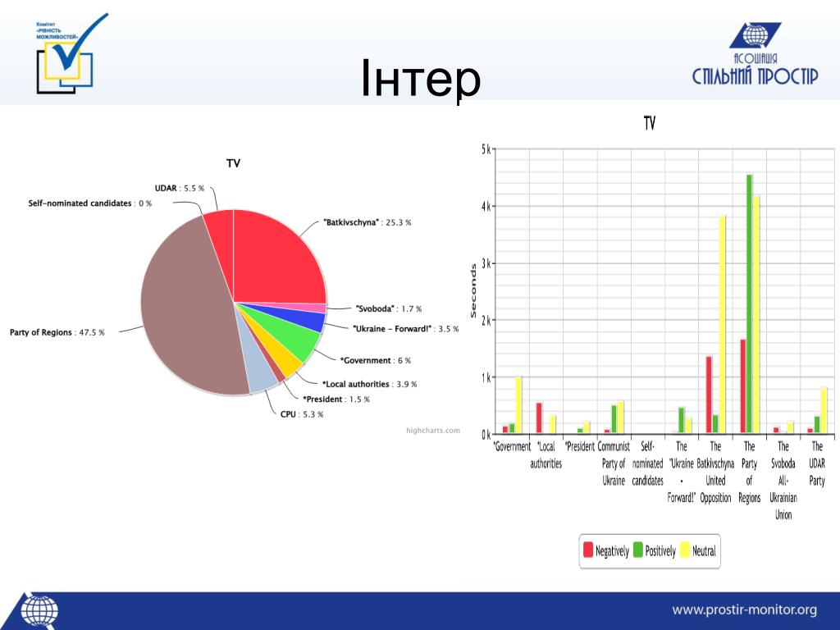Click the "The UDAR Party" axis label
840x630 pixels.
(817, 463)
